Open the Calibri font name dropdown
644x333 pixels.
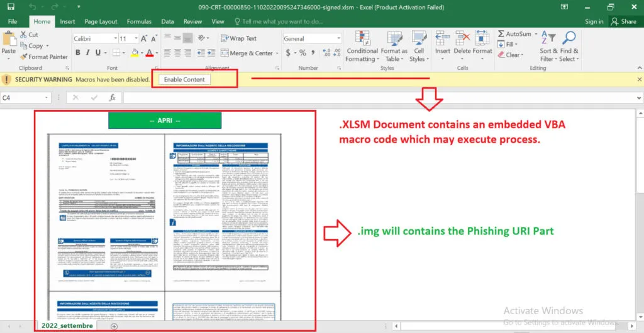[116, 38]
